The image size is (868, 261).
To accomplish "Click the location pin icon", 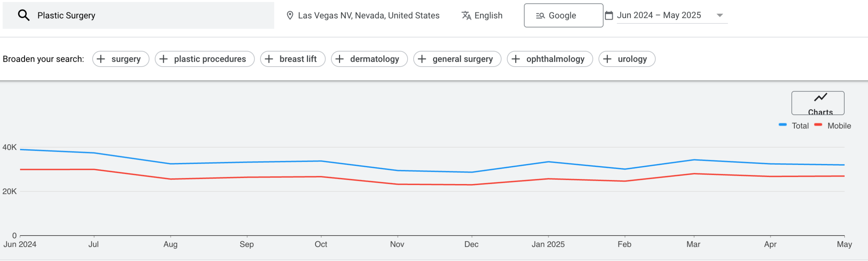I will [290, 16].
